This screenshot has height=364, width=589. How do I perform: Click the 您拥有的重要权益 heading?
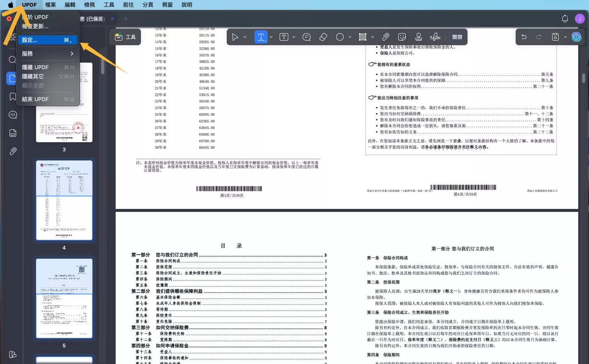tap(393, 65)
